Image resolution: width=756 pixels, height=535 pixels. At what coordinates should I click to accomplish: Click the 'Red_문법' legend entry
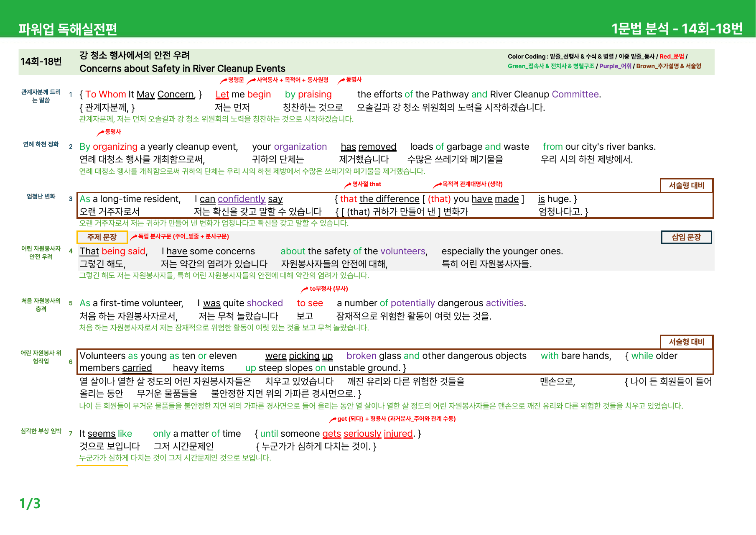(672, 56)
